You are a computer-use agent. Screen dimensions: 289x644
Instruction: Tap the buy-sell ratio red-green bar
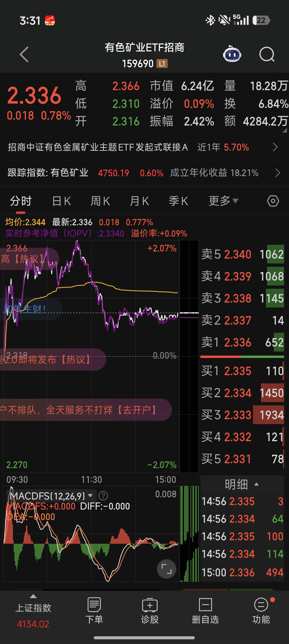pos(242,357)
